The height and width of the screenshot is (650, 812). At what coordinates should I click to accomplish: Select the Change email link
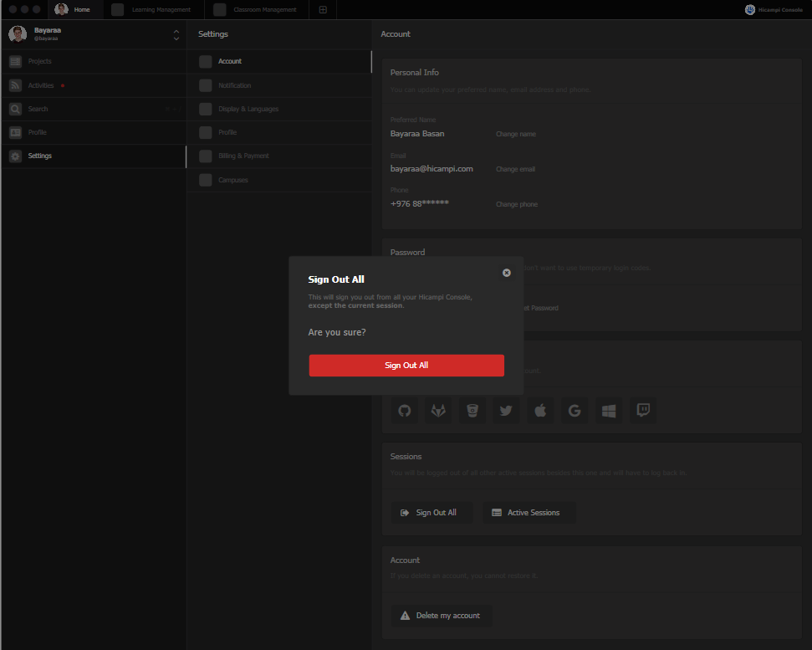click(x=515, y=168)
